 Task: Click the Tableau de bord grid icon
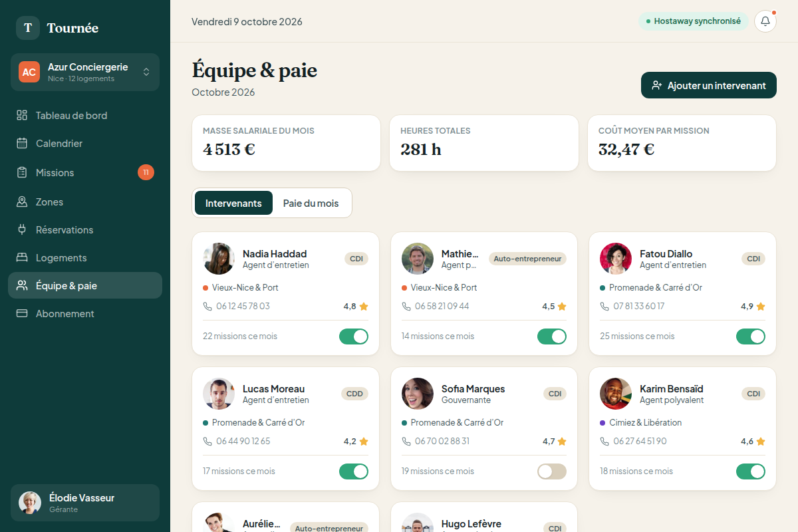click(22, 115)
